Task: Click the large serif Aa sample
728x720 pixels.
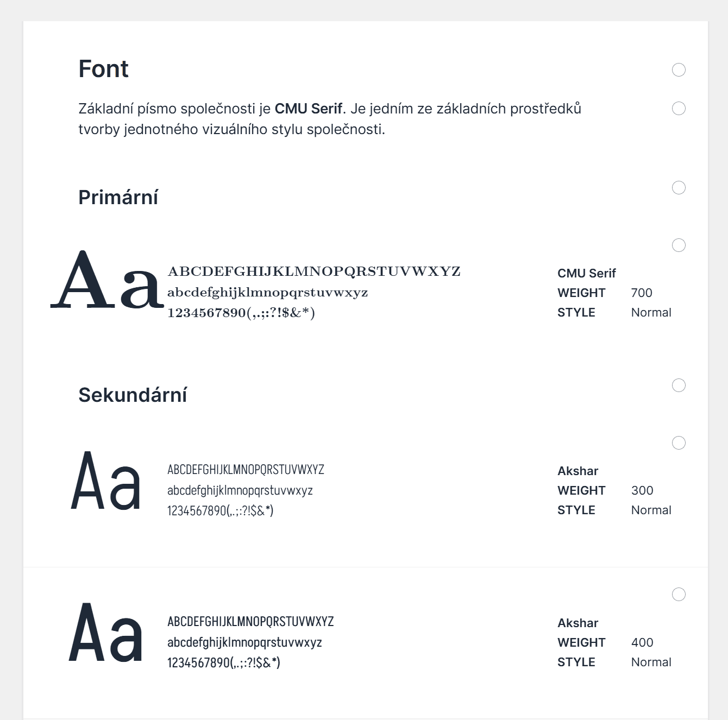Action: tap(107, 280)
